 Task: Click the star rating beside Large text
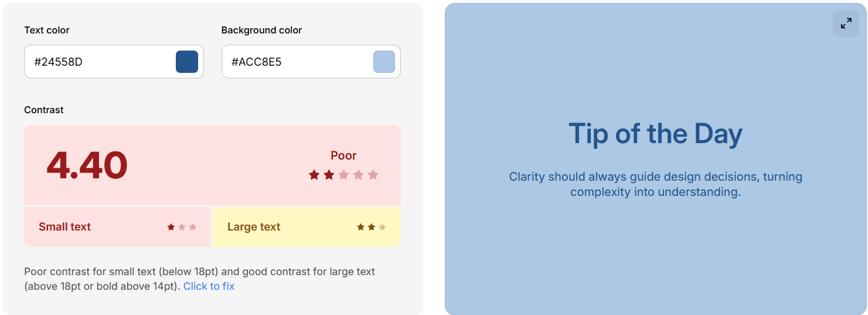coord(372,227)
